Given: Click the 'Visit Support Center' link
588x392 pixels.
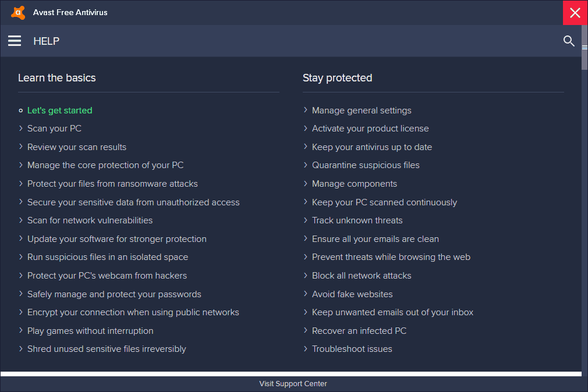Looking at the screenshot, I should click(293, 383).
